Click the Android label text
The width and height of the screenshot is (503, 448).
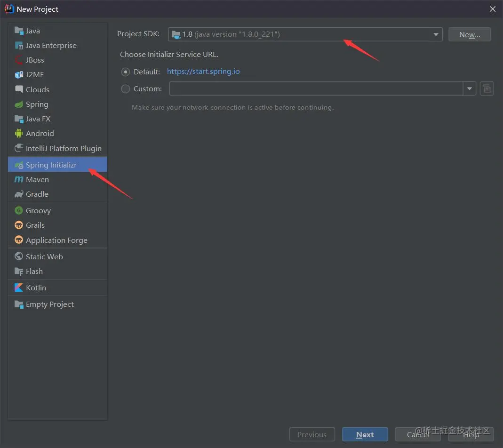[40, 133]
